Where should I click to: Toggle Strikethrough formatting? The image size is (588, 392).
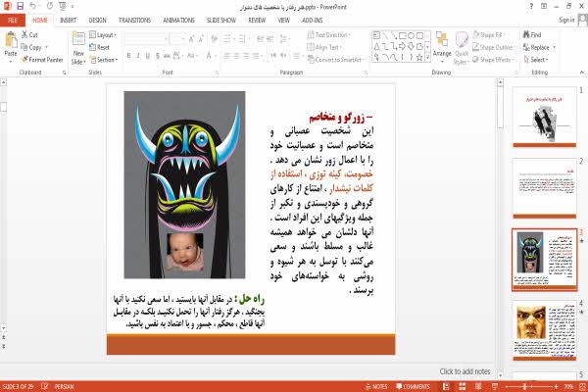(x=167, y=56)
